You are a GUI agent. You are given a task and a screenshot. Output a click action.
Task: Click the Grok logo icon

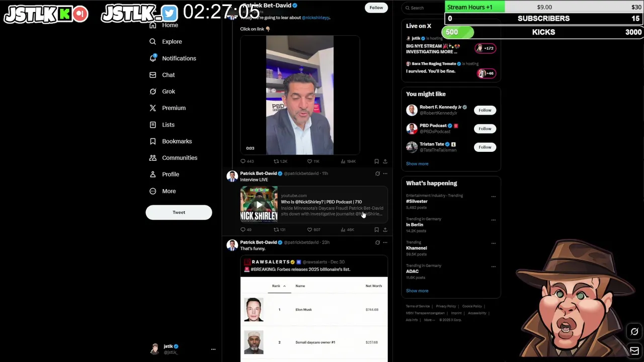(x=153, y=92)
